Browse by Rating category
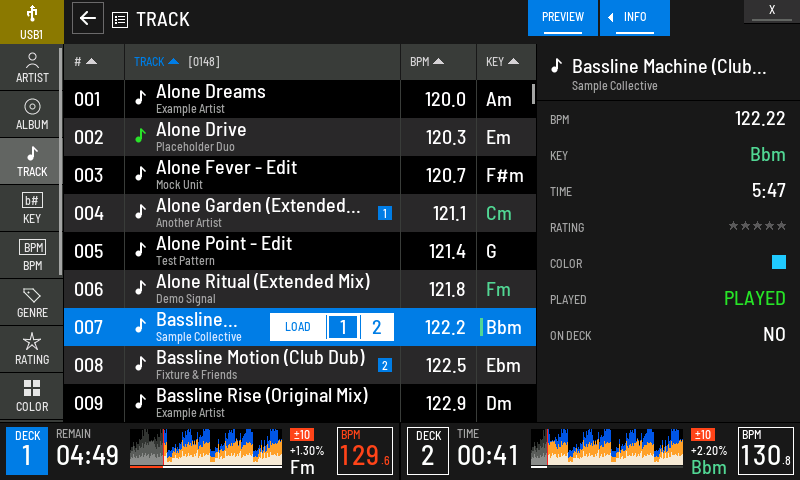800x480 pixels. tap(32, 349)
